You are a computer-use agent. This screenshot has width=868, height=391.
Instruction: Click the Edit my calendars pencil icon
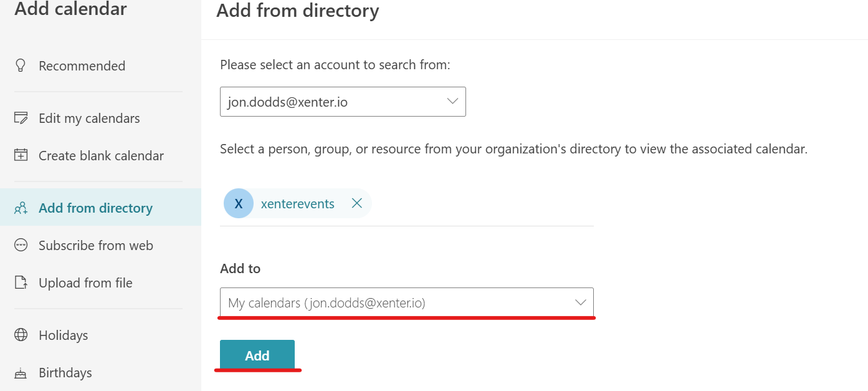pyautogui.click(x=21, y=118)
